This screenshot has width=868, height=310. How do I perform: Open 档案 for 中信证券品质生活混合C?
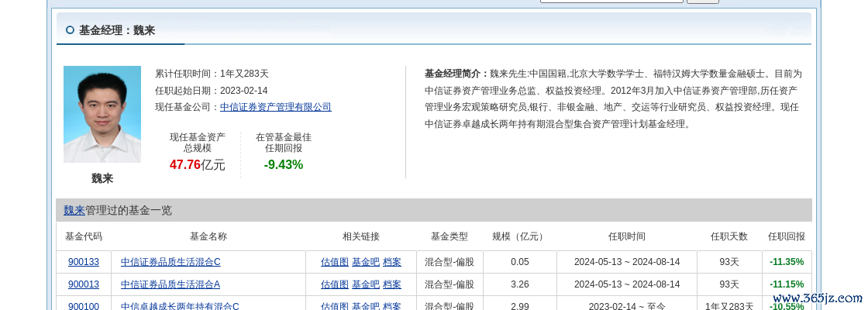[392, 262]
